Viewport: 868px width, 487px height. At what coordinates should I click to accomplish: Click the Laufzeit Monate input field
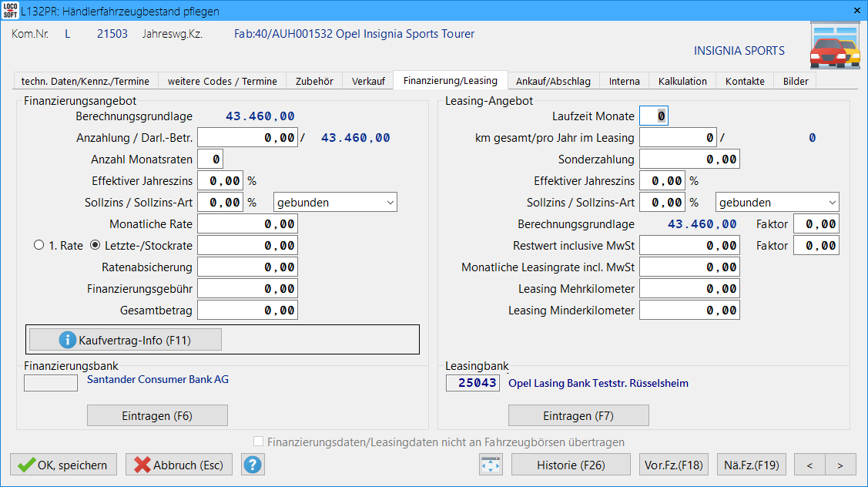[655, 116]
